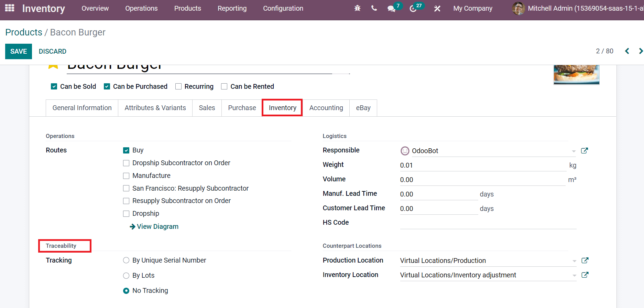Click the Weight input field
Image resolution: width=644 pixels, height=308 pixels.
click(483, 165)
